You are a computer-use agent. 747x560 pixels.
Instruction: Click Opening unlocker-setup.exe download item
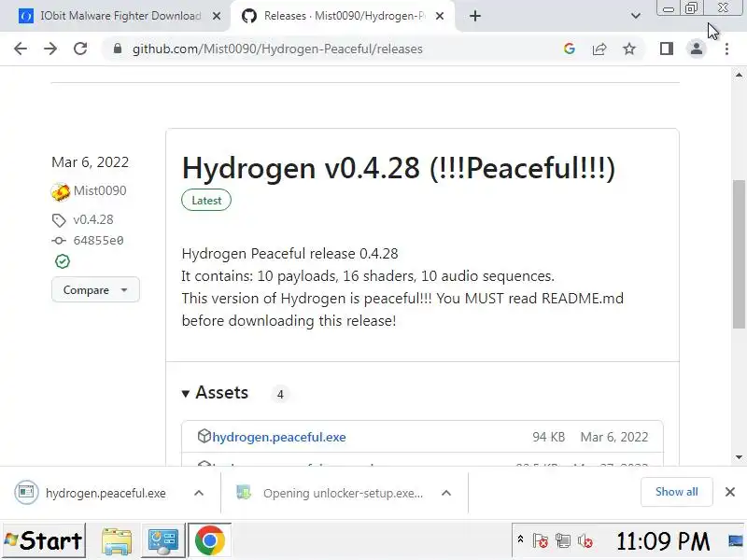click(x=330, y=493)
